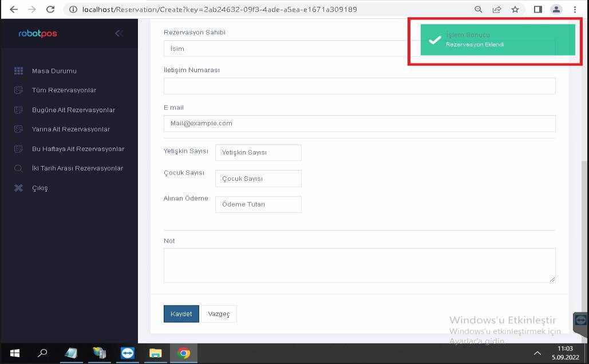Click the Bugüne Ait Rezervasyonlar icon
Screen dimensions: 589x364
(x=18, y=110)
